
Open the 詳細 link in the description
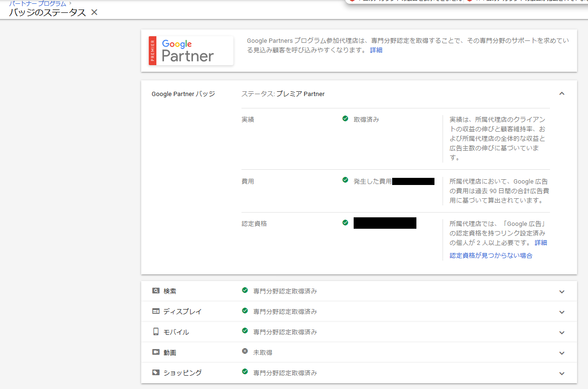tap(376, 49)
